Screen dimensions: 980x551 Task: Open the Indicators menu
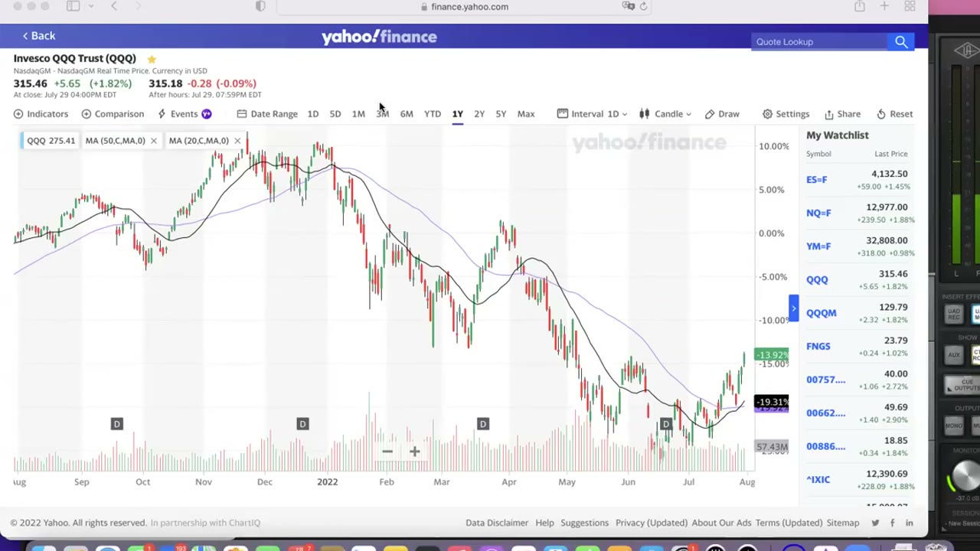pos(41,114)
